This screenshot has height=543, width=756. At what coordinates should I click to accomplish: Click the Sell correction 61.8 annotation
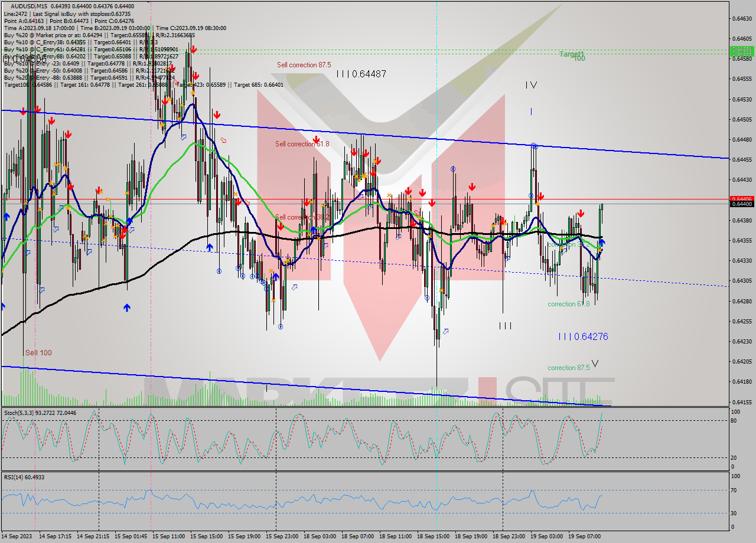pyautogui.click(x=302, y=143)
